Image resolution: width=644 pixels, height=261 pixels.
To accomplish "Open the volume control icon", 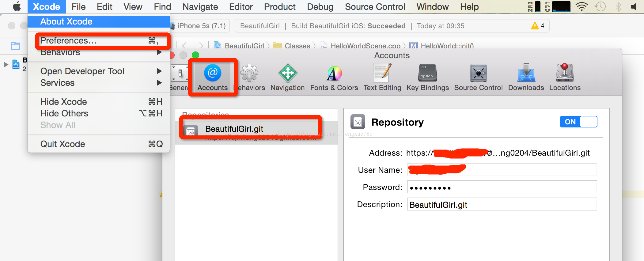I will click(x=634, y=6).
